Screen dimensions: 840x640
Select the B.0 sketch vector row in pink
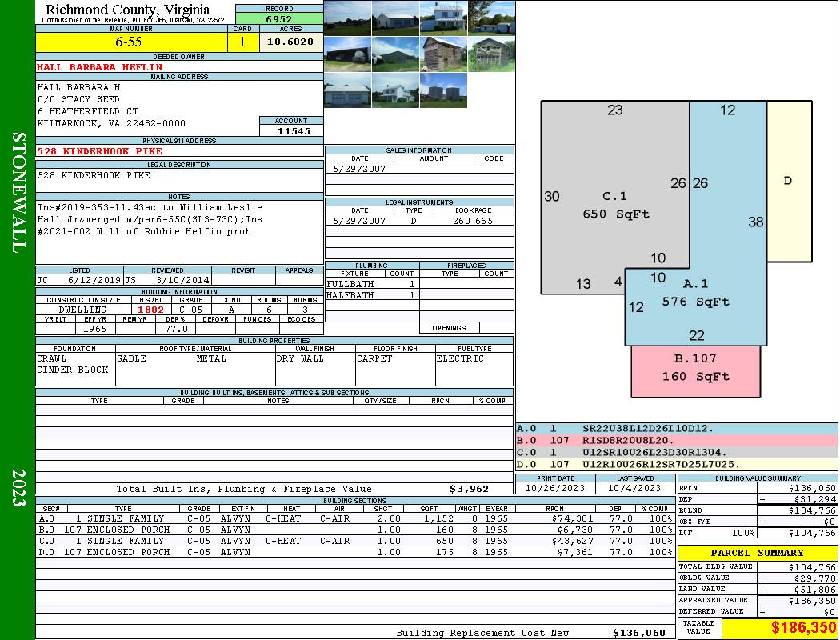tap(677, 440)
